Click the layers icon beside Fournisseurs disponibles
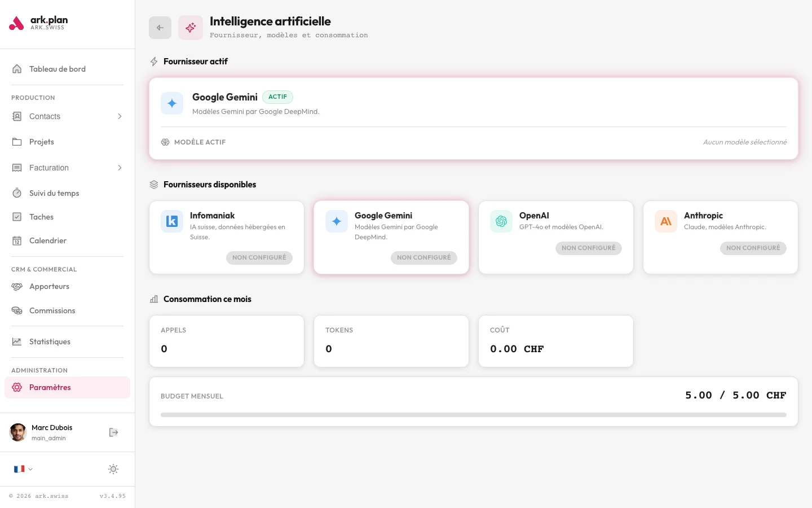The width and height of the screenshot is (812, 508). 154,185
